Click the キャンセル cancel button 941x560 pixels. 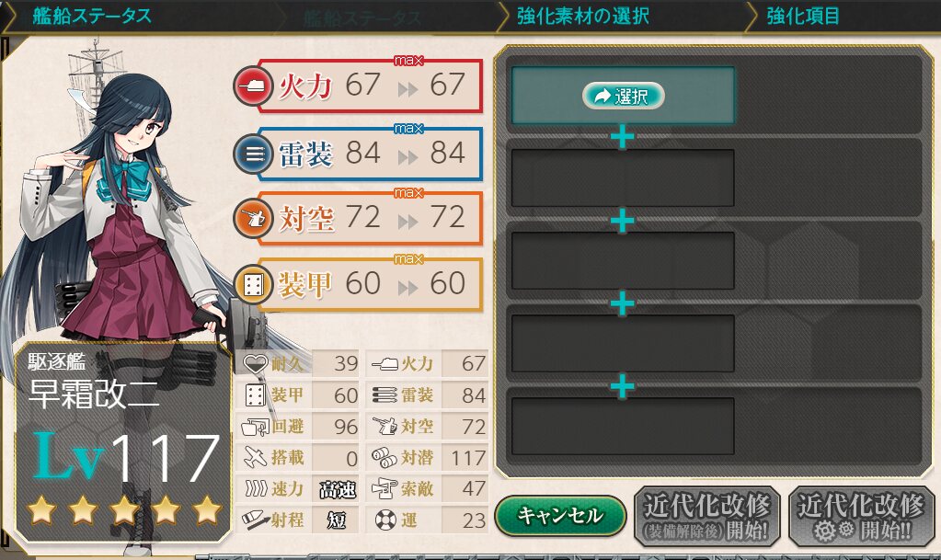(x=560, y=516)
